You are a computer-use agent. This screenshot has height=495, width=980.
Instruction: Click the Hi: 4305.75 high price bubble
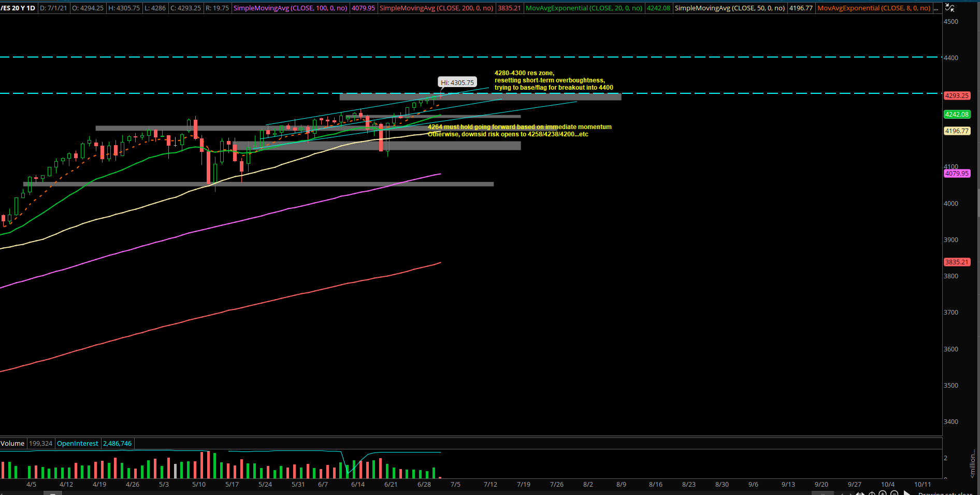[457, 82]
